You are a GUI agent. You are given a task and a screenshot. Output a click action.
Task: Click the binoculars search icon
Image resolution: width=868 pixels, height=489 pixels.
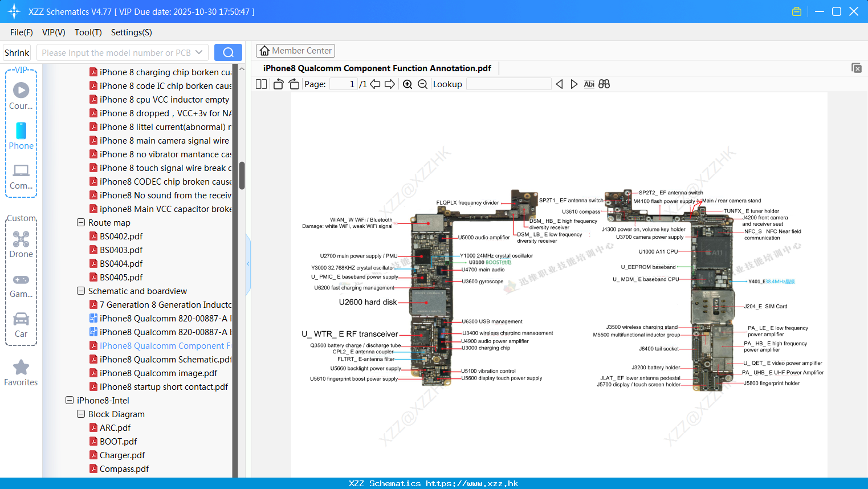(604, 84)
